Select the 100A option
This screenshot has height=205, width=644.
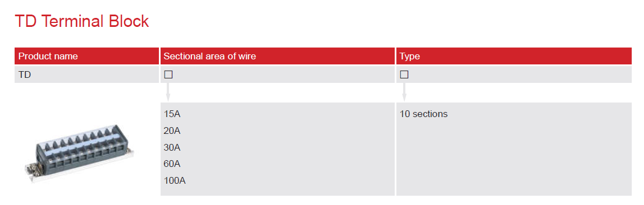[175, 180]
